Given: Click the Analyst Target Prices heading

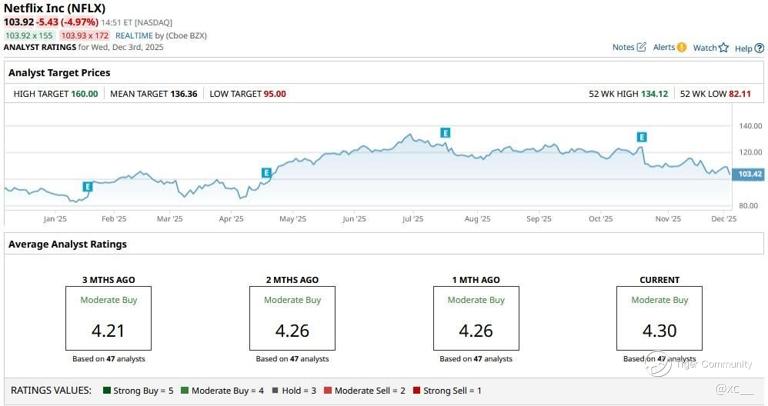Looking at the screenshot, I should pyautogui.click(x=59, y=72).
